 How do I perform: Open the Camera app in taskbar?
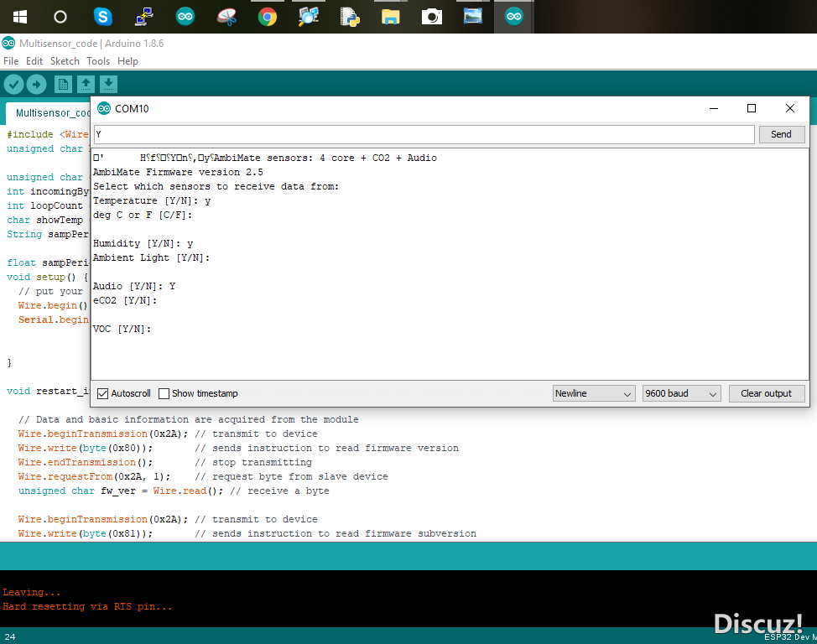click(431, 18)
